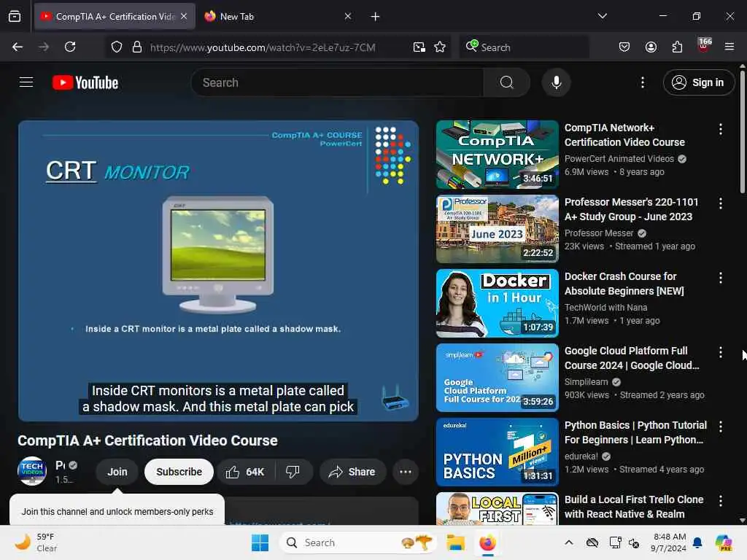Open Build a Local First Trello Clone title
The height and width of the screenshot is (560, 747).
634,507
